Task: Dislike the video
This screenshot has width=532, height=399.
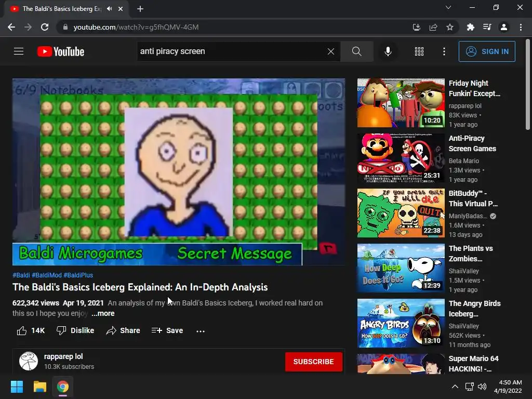Action: (75, 330)
